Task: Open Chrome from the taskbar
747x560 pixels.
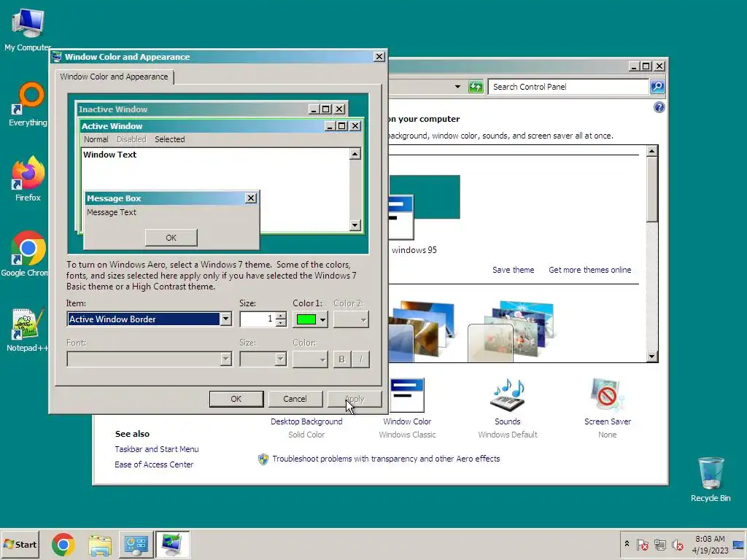Action: (x=63, y=545)
